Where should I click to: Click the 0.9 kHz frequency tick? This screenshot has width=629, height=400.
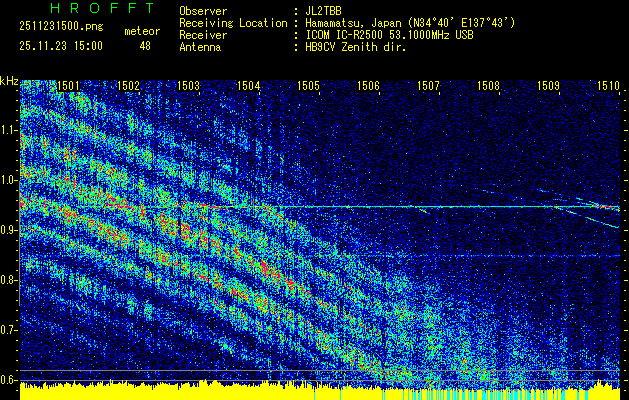click(x=9, y=230)
